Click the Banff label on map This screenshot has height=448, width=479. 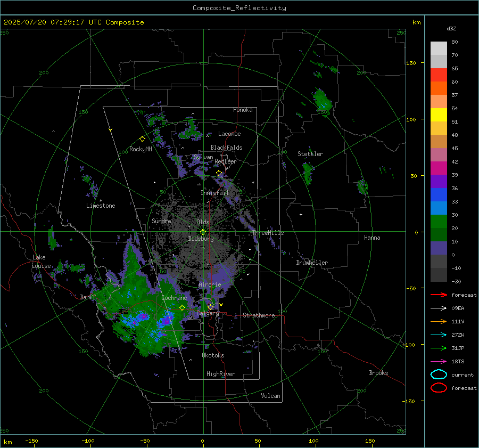[88, 297]
